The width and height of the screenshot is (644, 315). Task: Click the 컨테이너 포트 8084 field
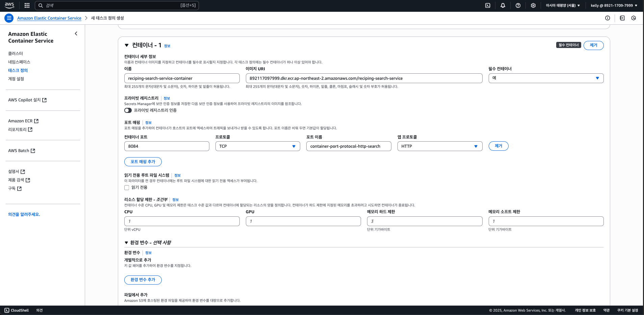point(167,146)
